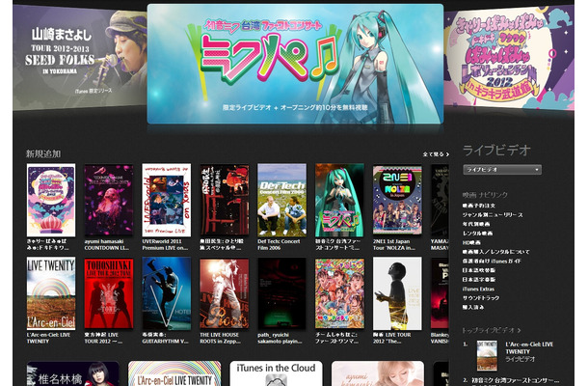This screenshot has width=588, height=386.
Task: Open the HD映画 sidebar link
Action: 471,242
